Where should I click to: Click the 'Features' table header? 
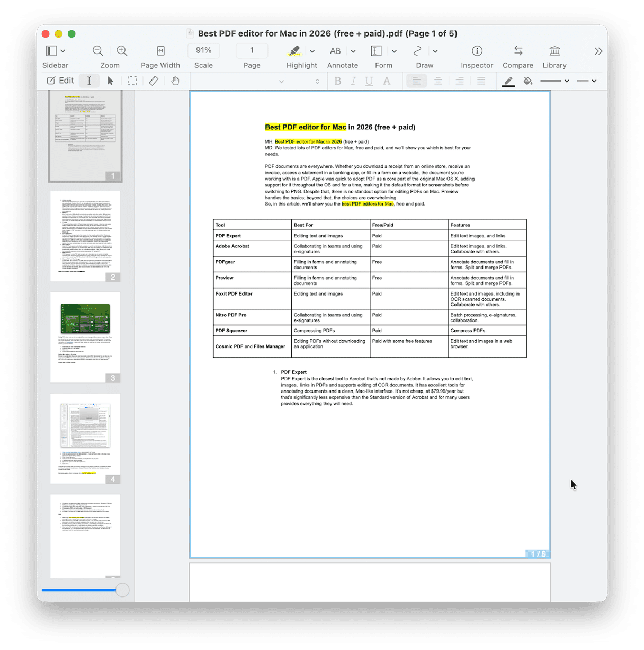pyautogui.click(x=488, y=225)
